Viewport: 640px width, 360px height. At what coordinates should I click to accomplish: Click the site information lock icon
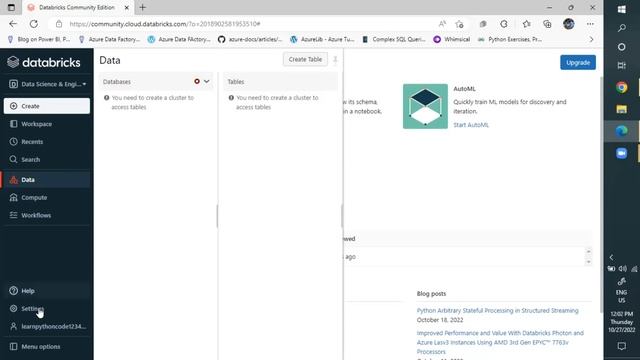(x=59, y=24)
